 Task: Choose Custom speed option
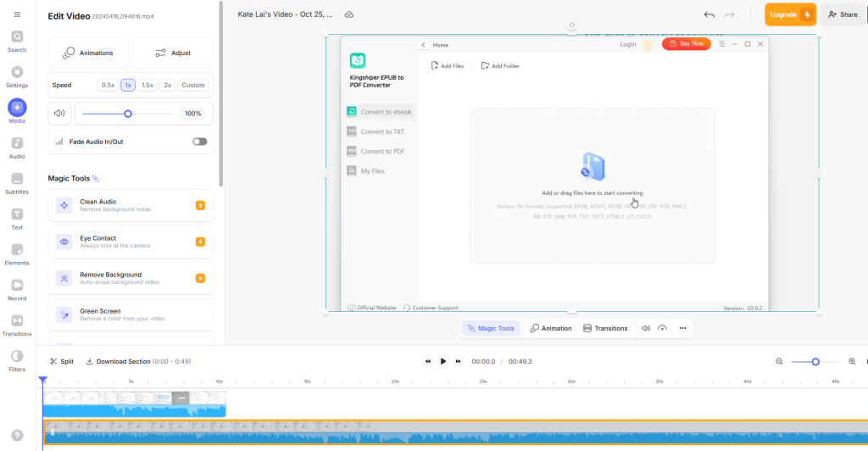(x=193, y=86)
